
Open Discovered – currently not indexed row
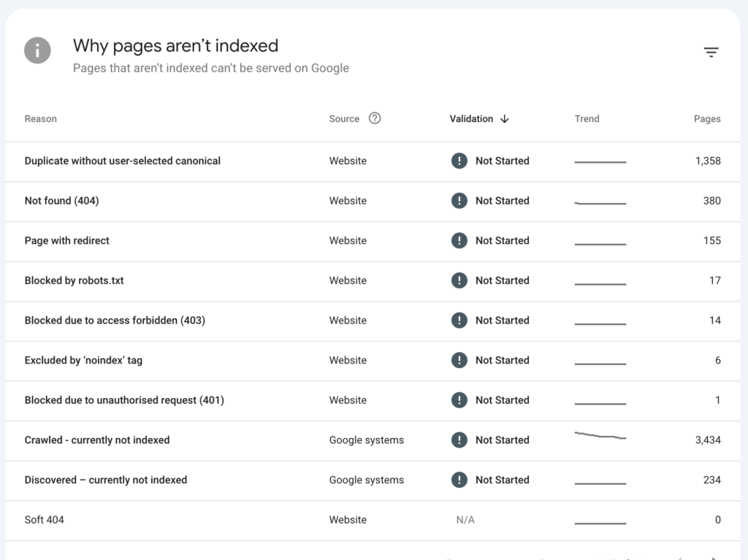point(106,480)
